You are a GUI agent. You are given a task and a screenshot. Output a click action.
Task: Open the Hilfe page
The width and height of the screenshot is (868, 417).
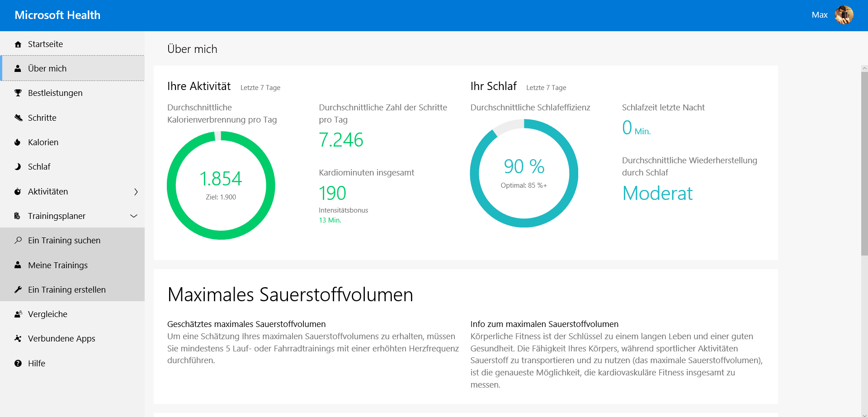click(72, 363)
